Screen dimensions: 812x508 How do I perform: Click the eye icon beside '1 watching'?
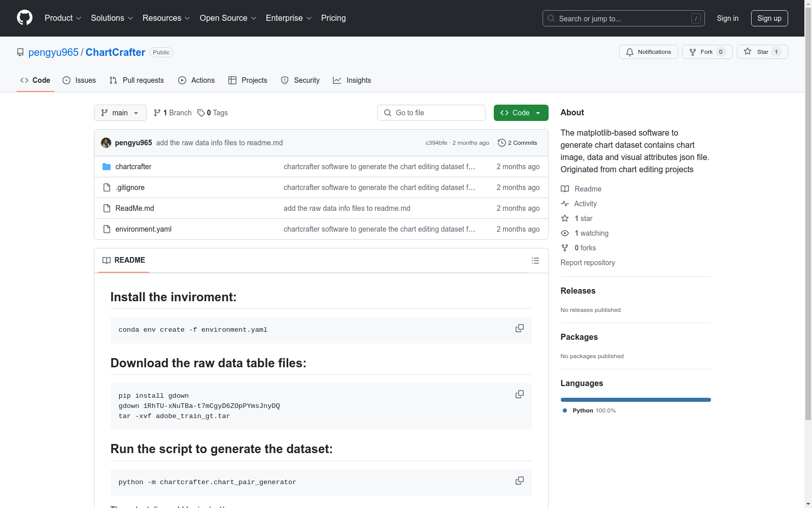coord(565,233)
